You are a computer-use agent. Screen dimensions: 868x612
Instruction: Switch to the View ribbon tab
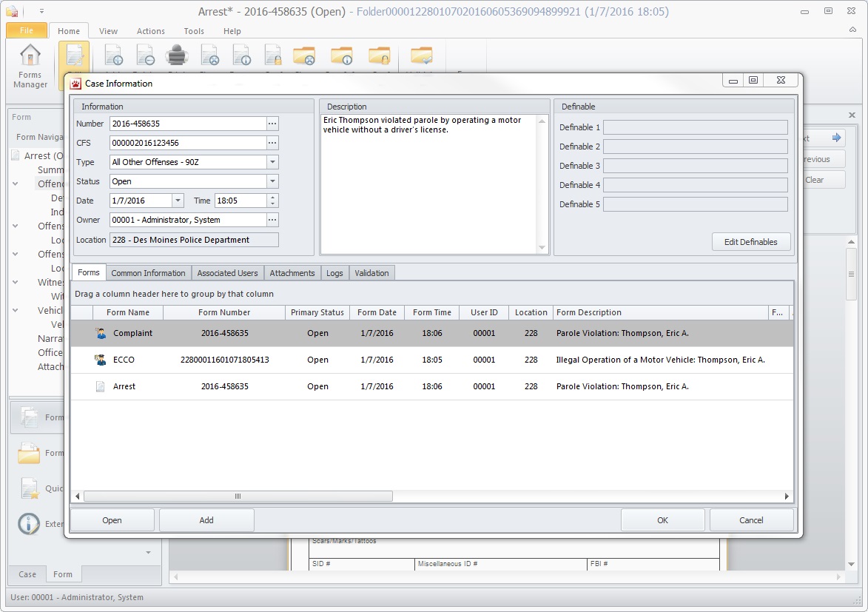coord(108,31)
